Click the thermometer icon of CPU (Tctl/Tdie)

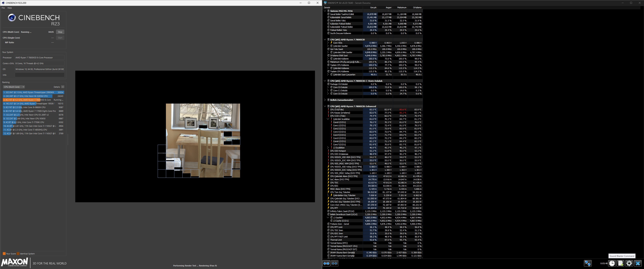point(328,110)
